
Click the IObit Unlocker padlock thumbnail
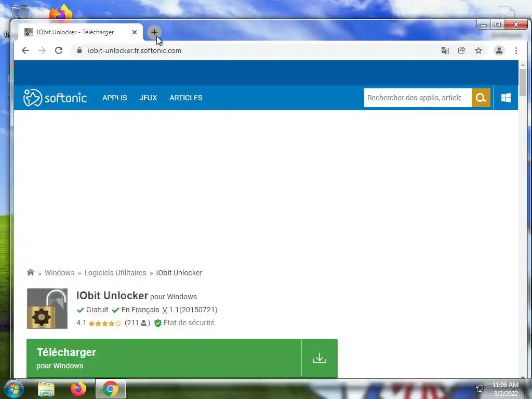point(47,309)
